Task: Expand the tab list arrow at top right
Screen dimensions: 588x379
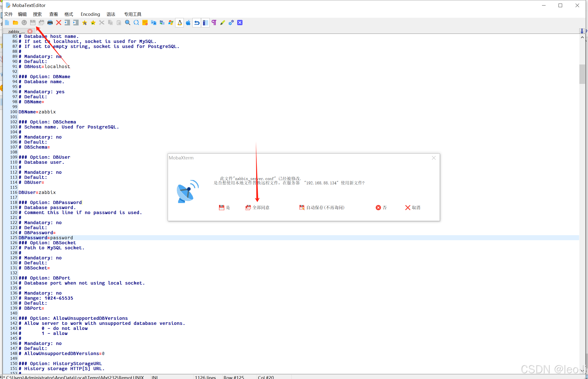Action: (x=582, y=31)
